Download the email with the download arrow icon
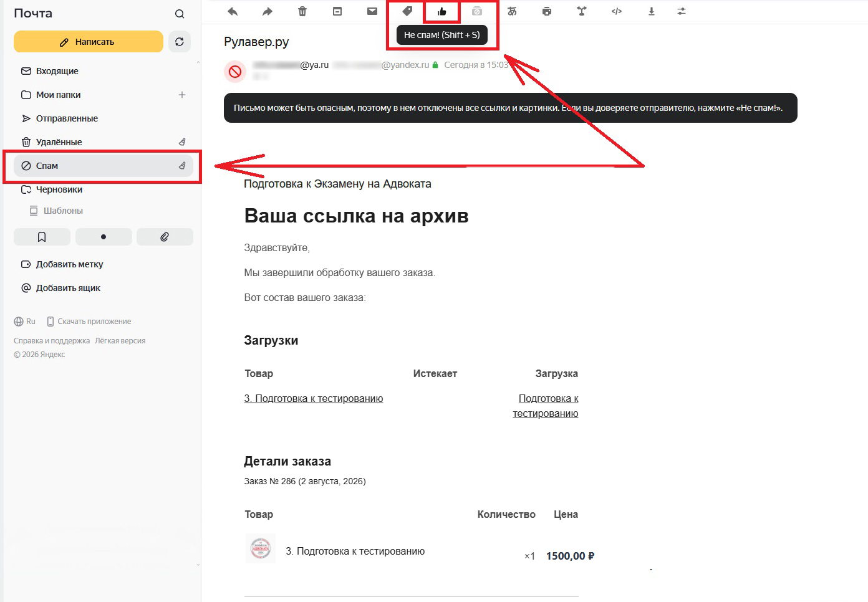Viewport: 868px width, 602px height. click(x=652, y=11)
